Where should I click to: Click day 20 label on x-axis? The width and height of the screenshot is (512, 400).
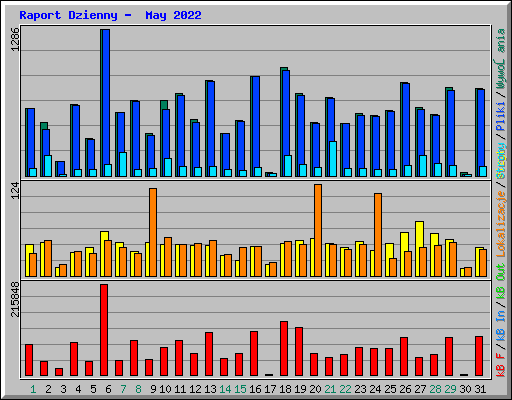tap(315, 389)
